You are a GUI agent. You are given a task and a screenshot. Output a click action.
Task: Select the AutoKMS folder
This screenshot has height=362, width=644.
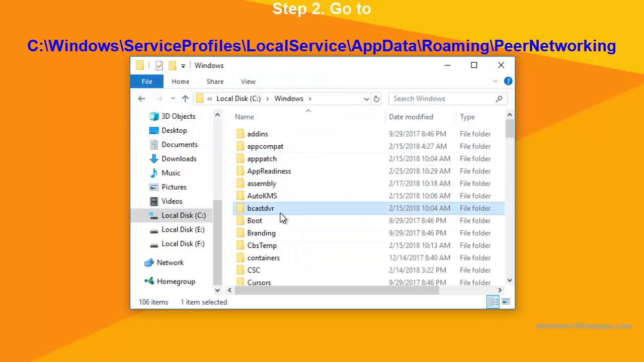262,196
